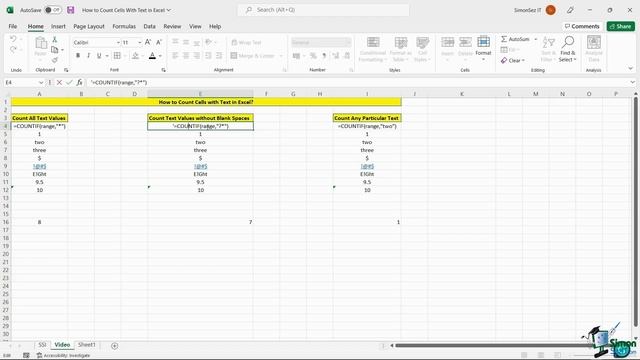The image size is (640, 360).
Task: Switch to the Insert ribbon tab
Action: point(58,26)
